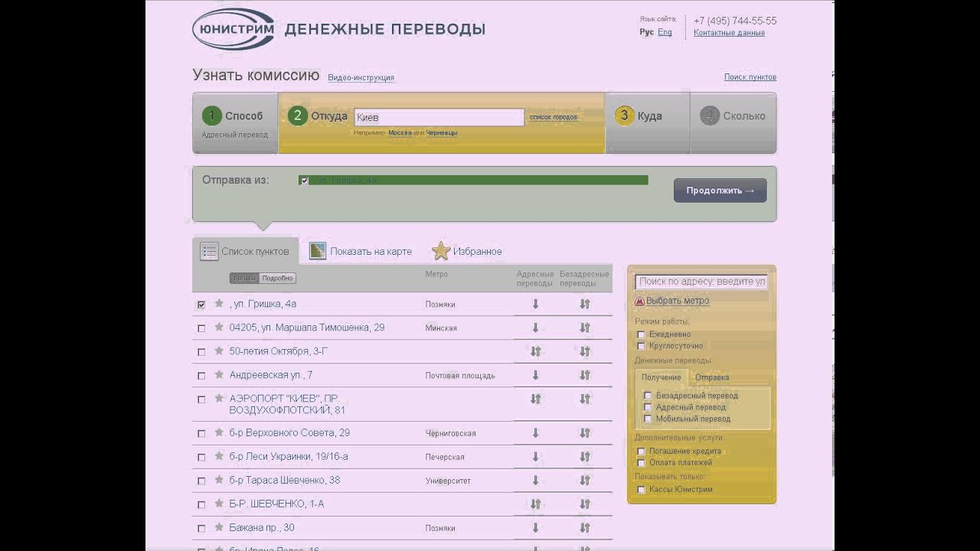Uncheck the ул. Гришка, 4а checkbox
This screenshot has width=980, height=551.
pos(201,305)
